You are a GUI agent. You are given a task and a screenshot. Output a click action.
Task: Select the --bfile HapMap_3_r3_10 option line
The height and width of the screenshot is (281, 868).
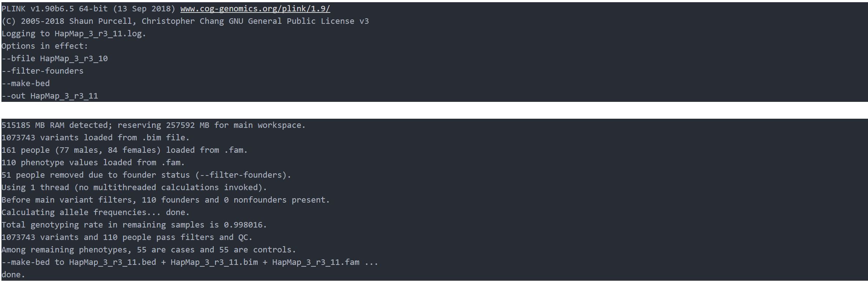pos(55,58)
